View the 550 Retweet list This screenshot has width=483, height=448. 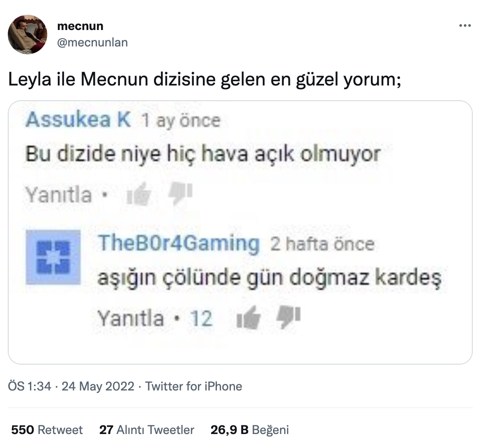pos(47,430)
